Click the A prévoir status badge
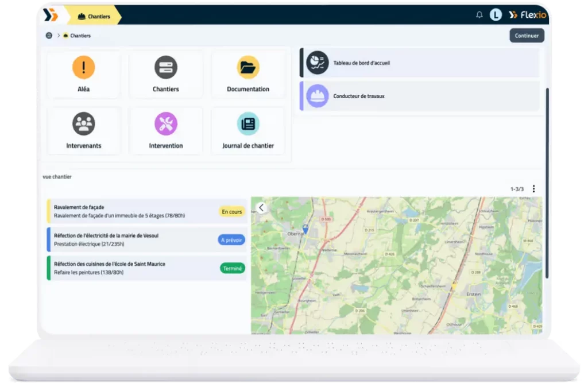 click(231, 240)
